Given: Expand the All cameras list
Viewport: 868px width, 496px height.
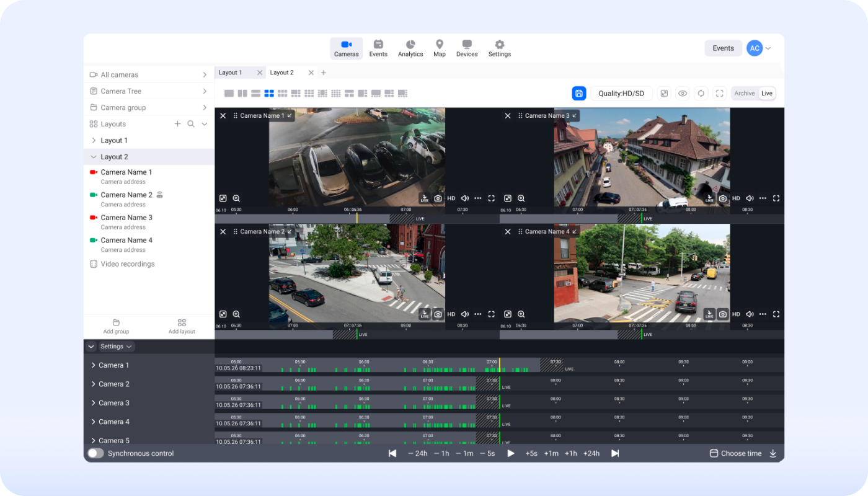Looking at the screenshot, I should pyautogui.click(x=149, y=74).
